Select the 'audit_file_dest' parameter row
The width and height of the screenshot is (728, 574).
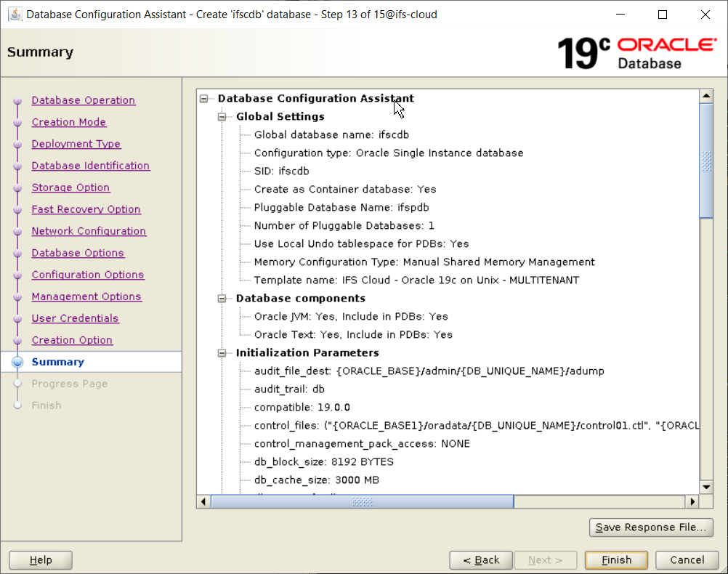[x=429, y=371]
